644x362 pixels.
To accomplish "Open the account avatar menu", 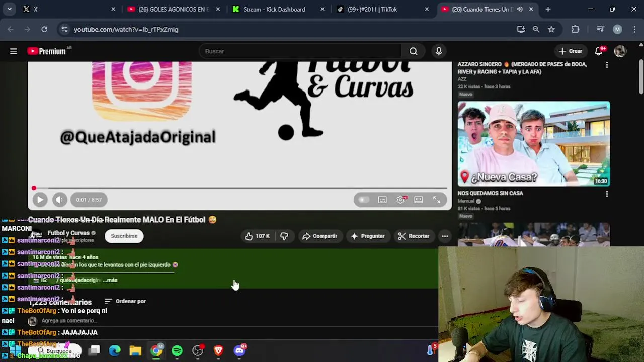I will (x=620, y=51).
